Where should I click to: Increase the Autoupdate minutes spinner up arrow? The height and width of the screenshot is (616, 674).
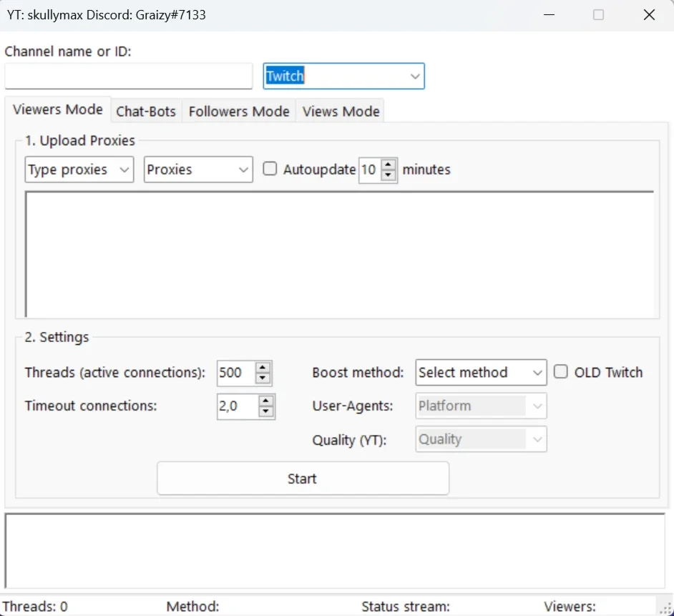tap(388, 165)
